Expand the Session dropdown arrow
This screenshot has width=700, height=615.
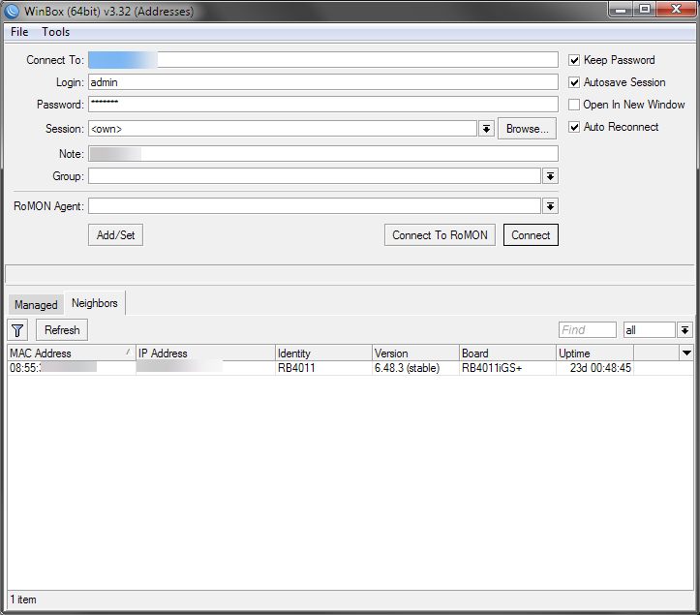point(486,129)
